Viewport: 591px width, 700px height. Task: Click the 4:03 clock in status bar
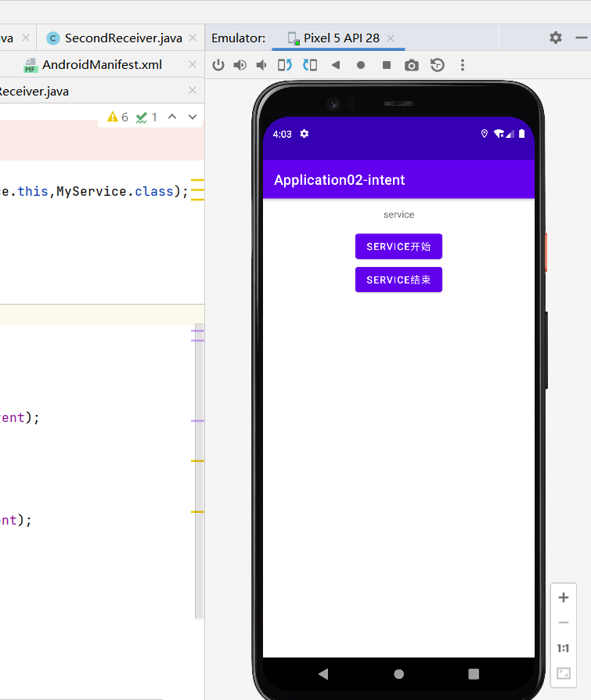click(x=282, y=135)
